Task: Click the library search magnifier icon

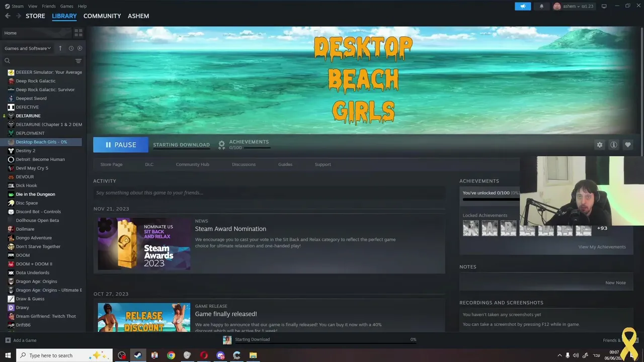Action: [x=7, y=61]
